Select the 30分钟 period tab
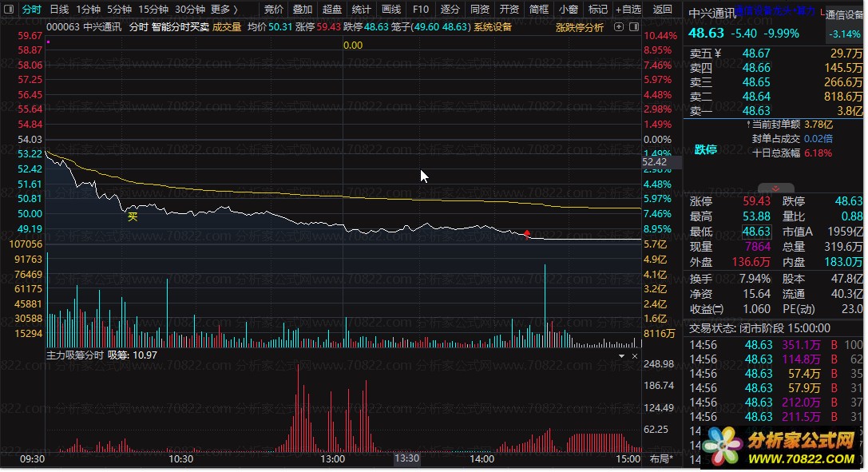This screenshot has height=472, width=868. (190, 10)
